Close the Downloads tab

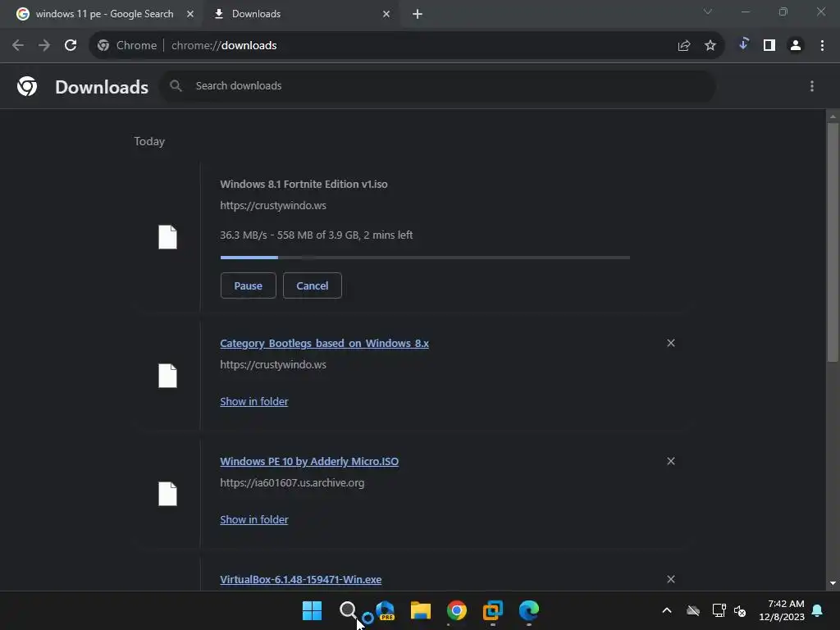(386, 14)
